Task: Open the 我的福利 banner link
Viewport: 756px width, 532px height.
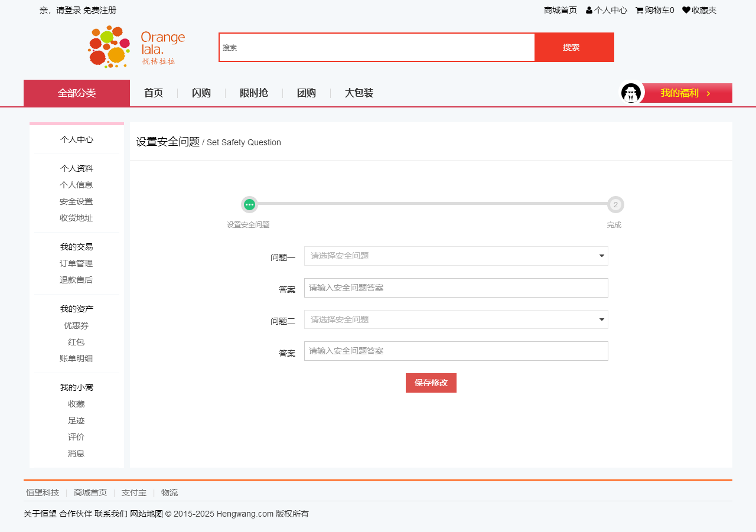Action: 686,93
